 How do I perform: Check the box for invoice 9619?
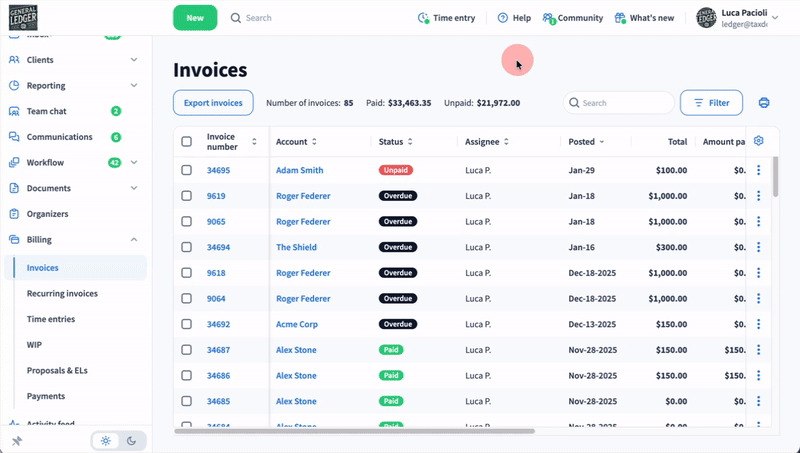[187, 196]
